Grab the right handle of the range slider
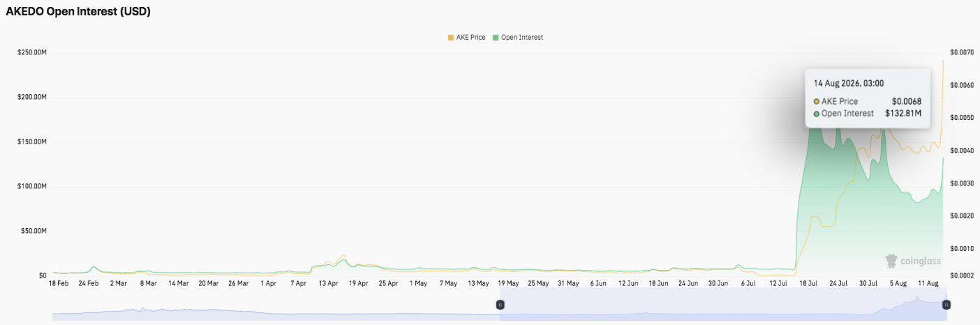Viewport: 980px width, 325px height. (946, 305)
